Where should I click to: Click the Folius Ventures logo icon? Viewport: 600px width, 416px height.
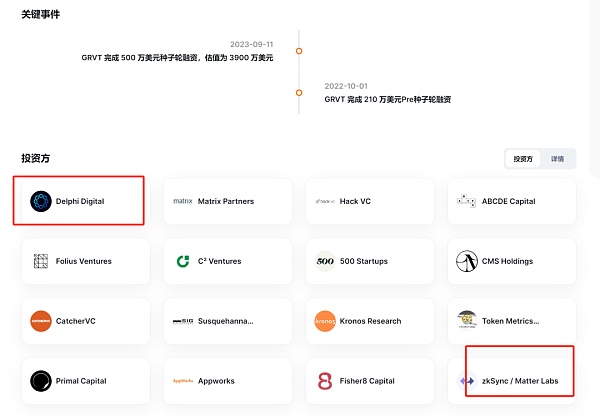41,261
